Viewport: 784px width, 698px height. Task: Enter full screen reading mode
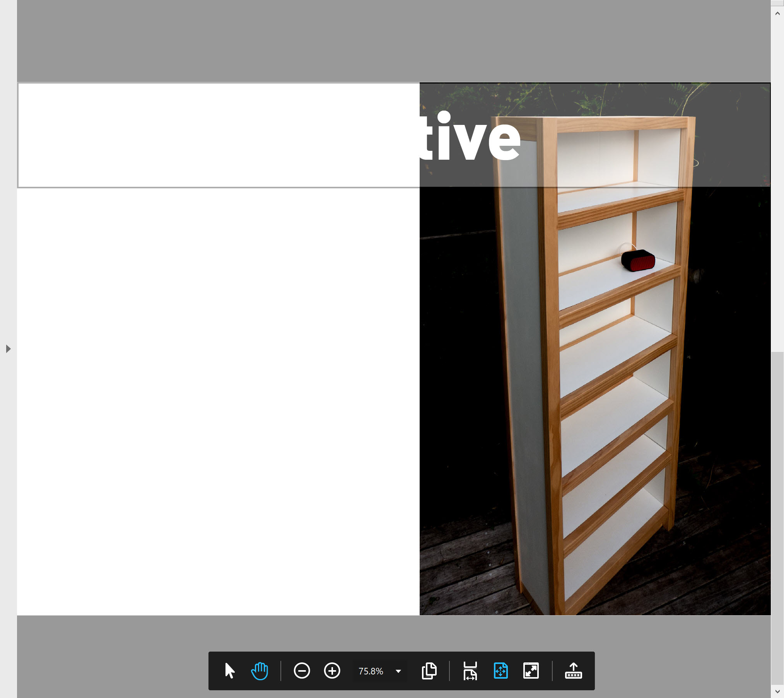click(x=531, y=671)
